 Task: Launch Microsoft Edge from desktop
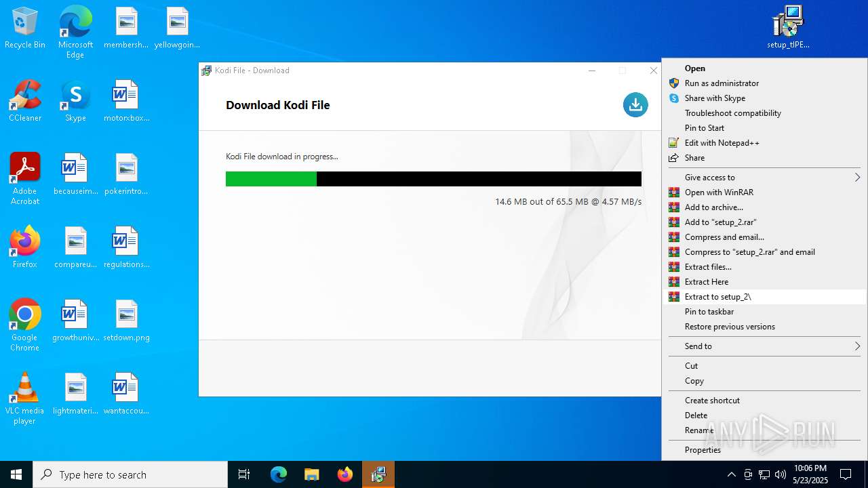pos(75,33)
